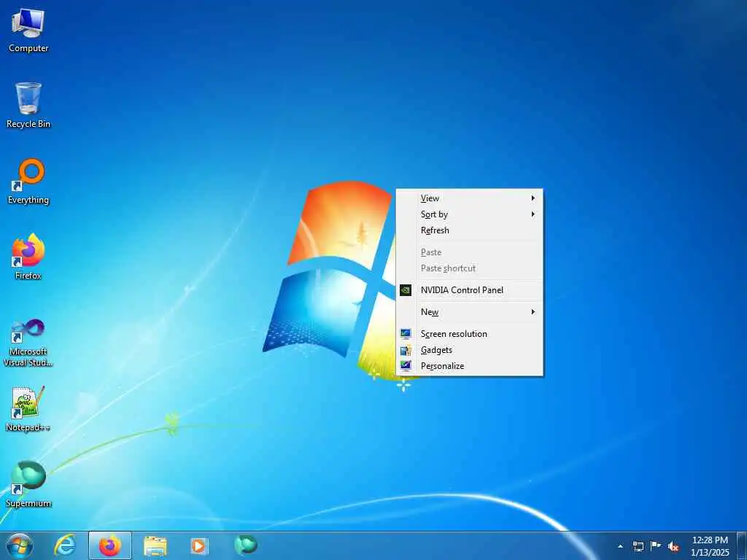Screen dimensions: 747x560
Task: Open the Start menu orb
Action: (x=20, y=545)
